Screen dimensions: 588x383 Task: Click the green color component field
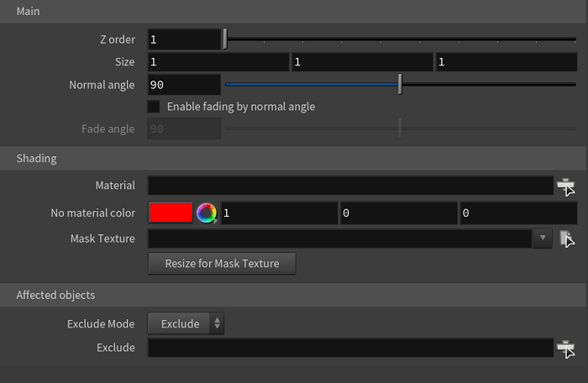(x=399, y=213)
